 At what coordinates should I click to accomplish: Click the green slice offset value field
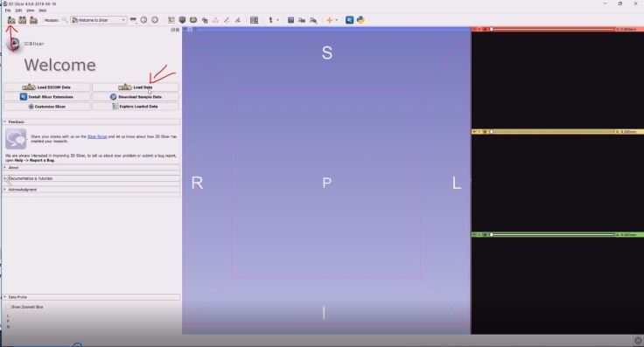tap(626, 234)
